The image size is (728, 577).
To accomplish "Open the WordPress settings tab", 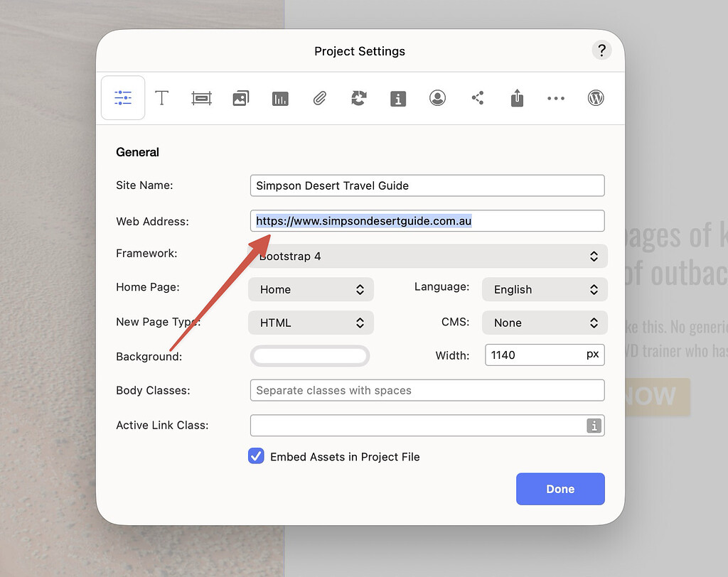I will (596, 98).
